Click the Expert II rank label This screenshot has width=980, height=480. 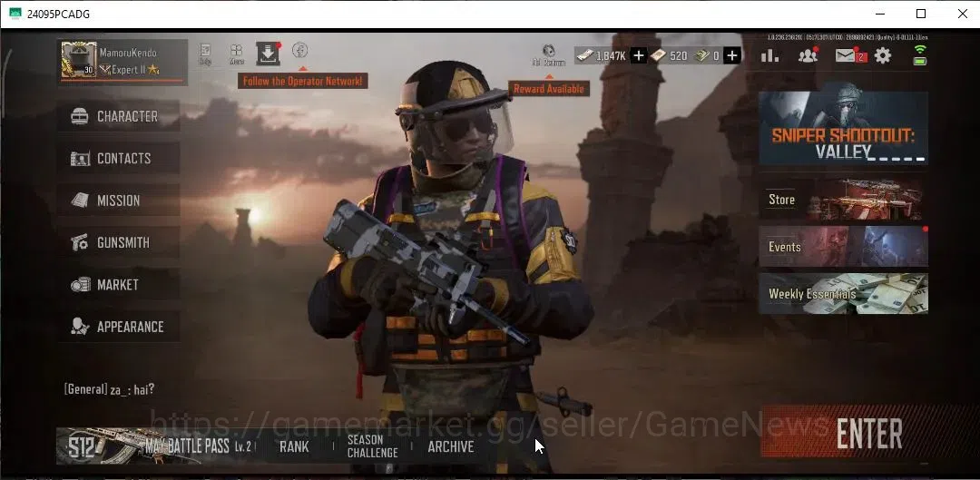[130, 70]
